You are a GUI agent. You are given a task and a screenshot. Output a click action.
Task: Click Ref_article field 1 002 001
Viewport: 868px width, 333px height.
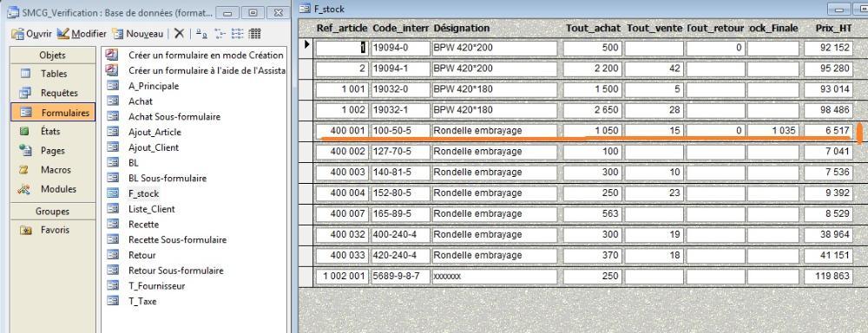coord(341,276)
